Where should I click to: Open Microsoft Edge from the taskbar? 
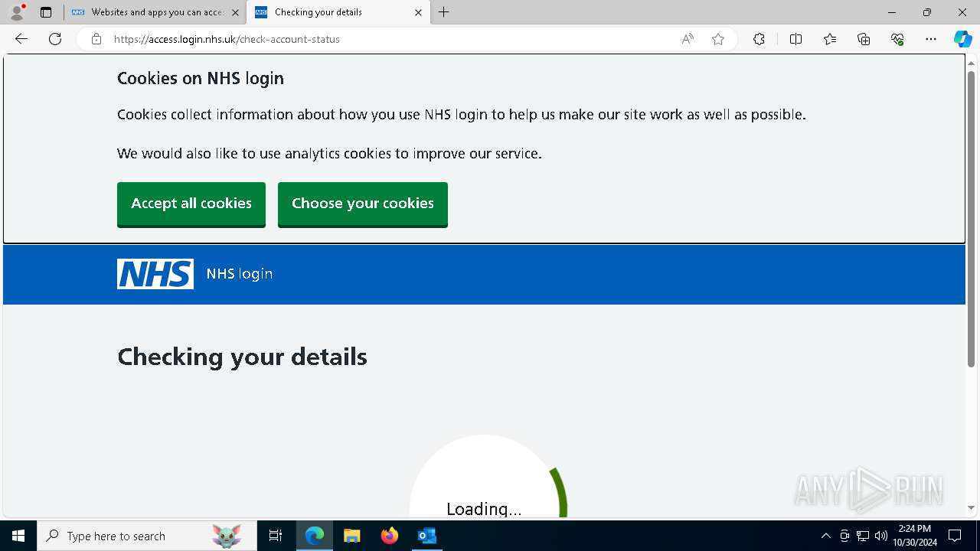[315, 536]
